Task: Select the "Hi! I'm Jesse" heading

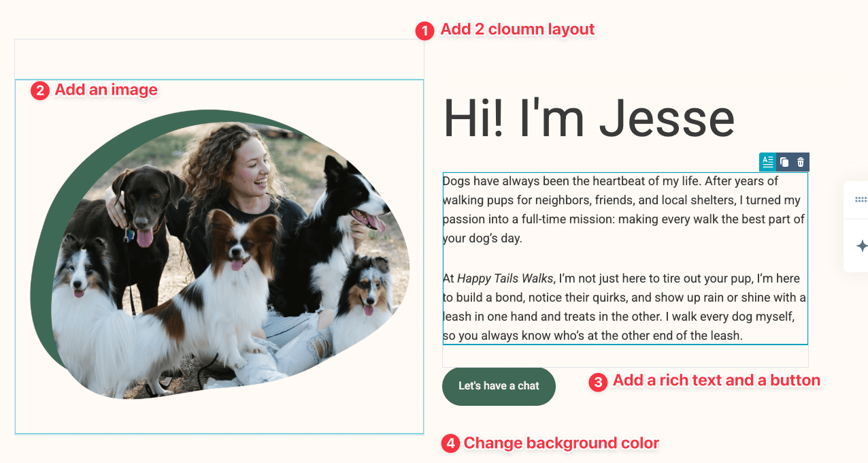Action: (x=589, y=118)
